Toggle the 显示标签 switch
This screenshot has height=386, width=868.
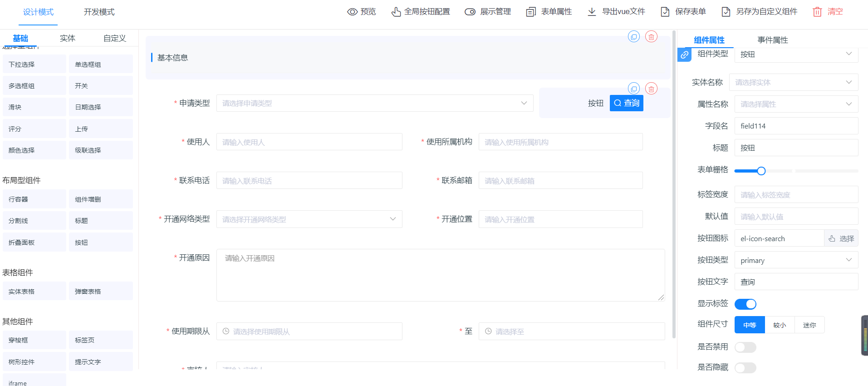[745, 304]
